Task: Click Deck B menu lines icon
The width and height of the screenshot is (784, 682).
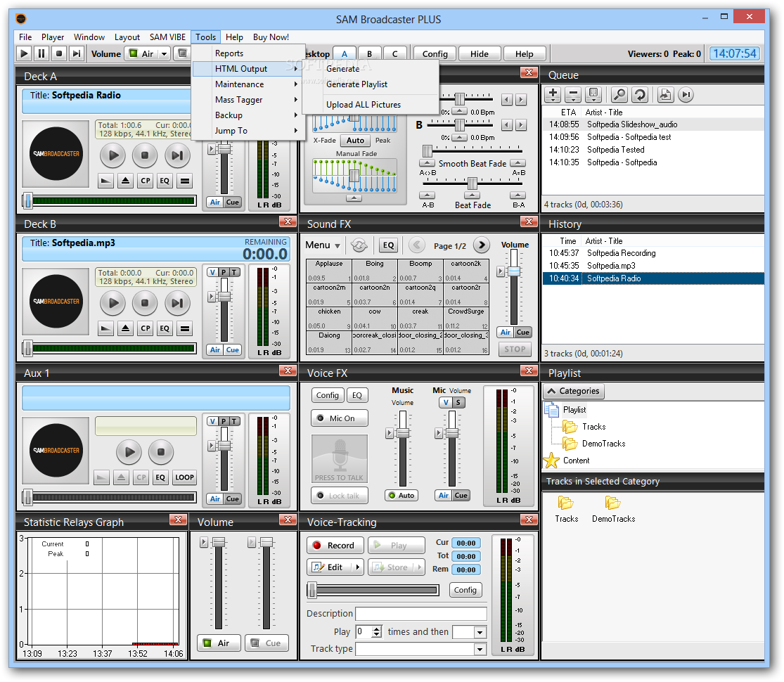Action: coord(184,328)
